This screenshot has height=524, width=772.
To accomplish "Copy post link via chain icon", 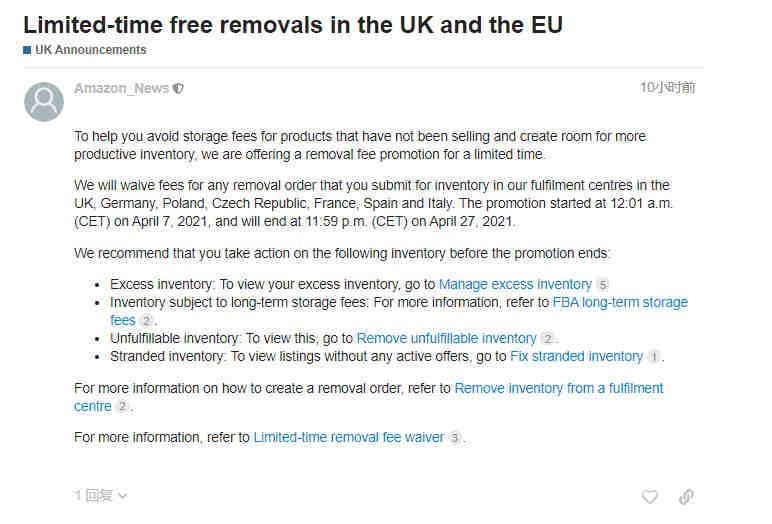I will pos(686,496).
